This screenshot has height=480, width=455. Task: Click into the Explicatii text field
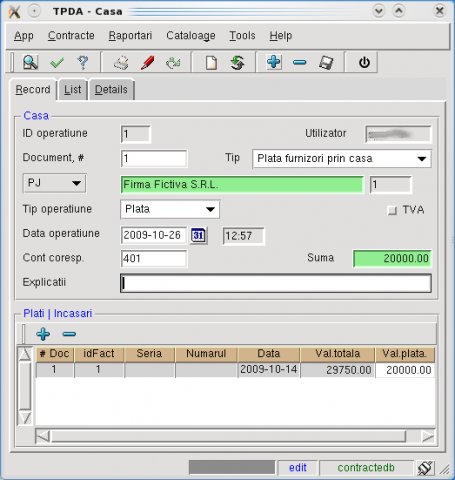(276, 283)
